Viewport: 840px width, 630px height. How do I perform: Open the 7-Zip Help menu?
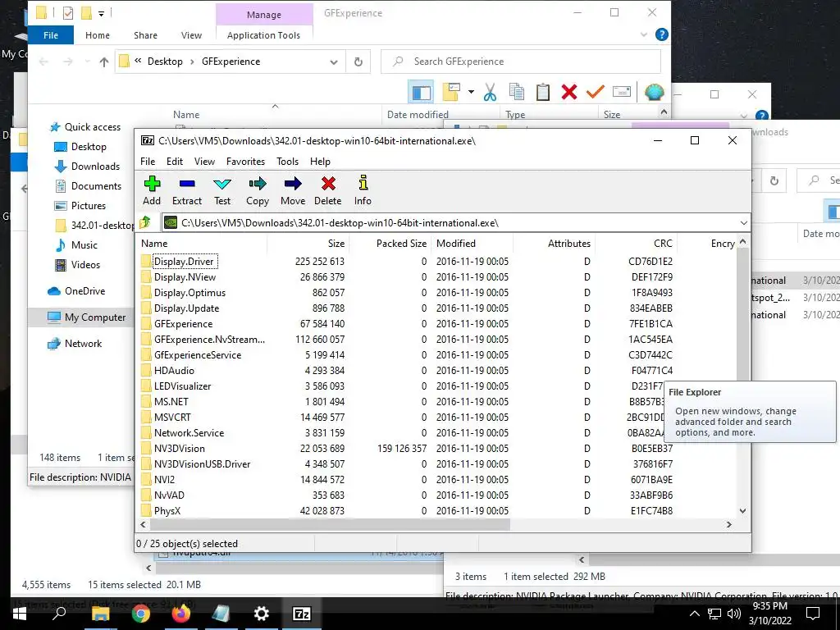point(320,162)
